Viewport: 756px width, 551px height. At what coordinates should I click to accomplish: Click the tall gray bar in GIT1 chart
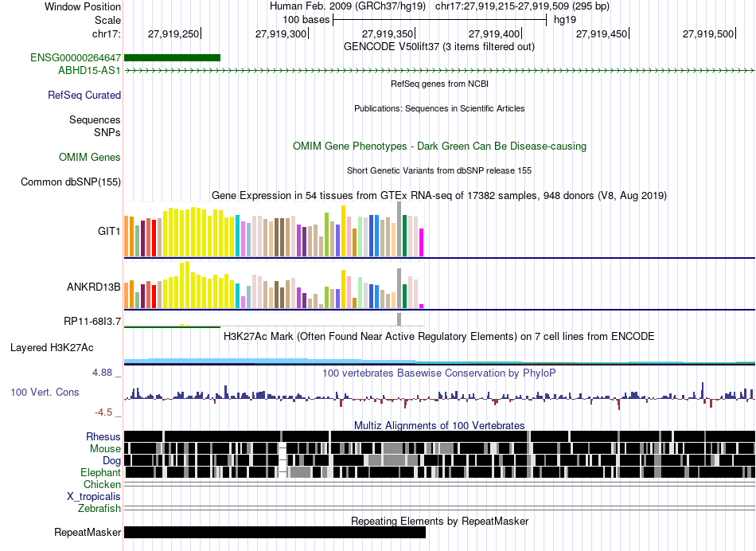399,229
